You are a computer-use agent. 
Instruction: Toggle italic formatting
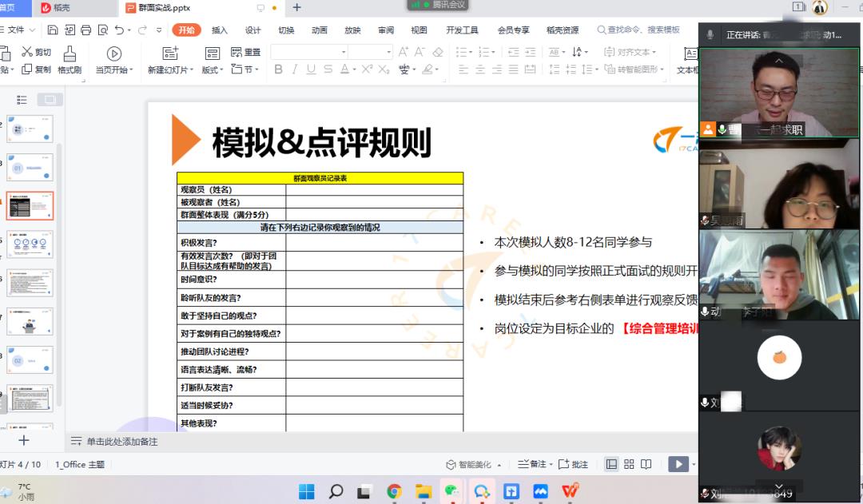[x=293, y=69]
